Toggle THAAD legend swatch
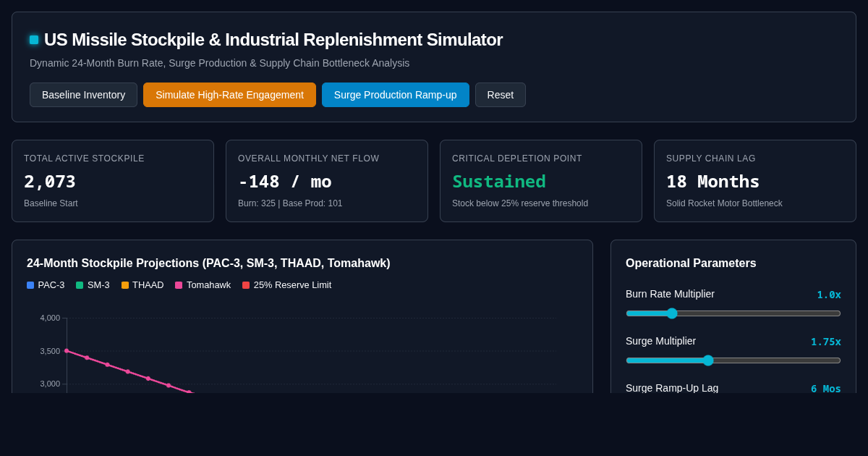 click(x=125, y=285)
